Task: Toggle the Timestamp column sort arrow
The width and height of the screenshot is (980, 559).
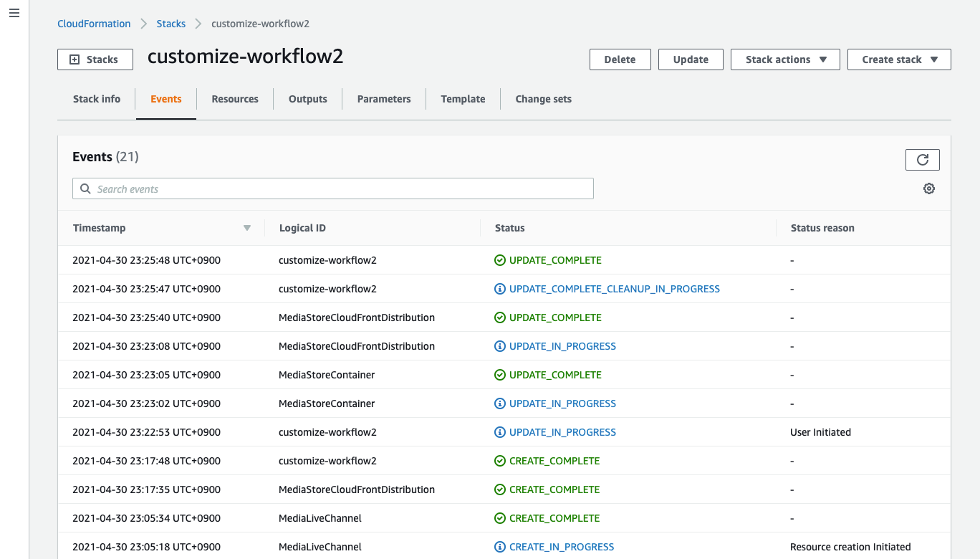Action: 246,227
